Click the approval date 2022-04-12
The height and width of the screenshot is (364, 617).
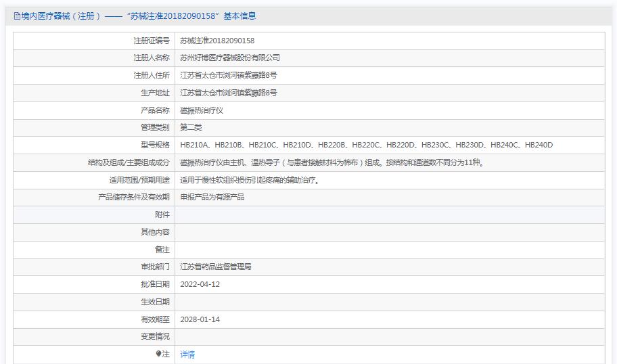coord(200,285)
